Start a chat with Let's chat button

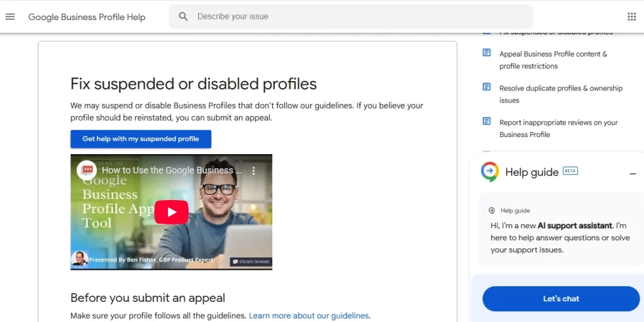click(x=561, y=299)
